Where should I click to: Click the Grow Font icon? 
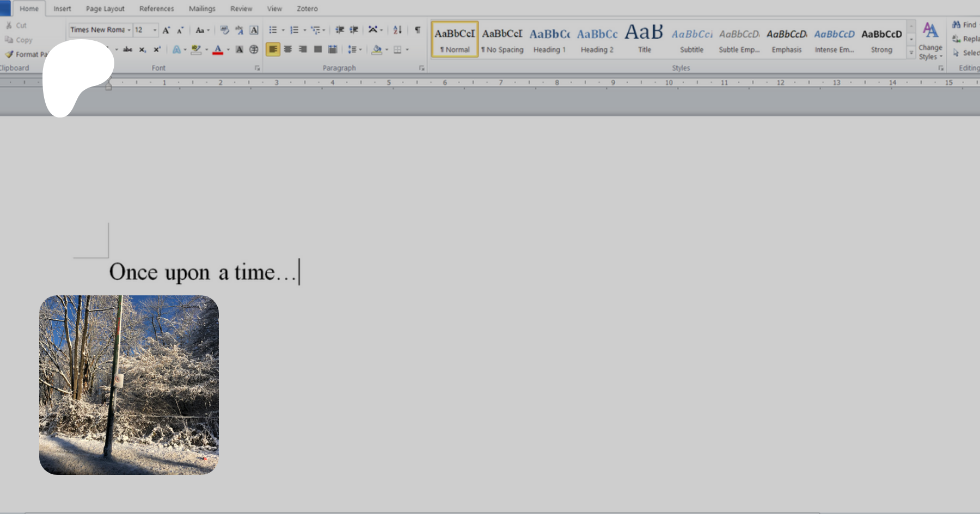click(166, 30)
